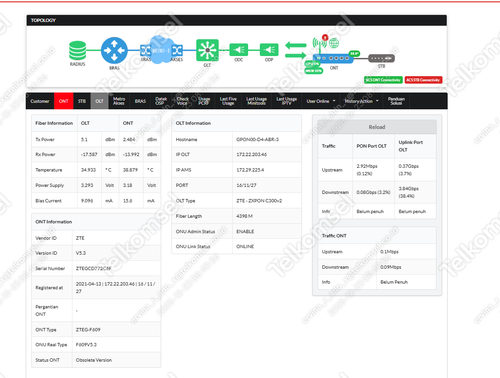Open the Last Five Usage tab
The width and height of the screenshot is (500, 378).
(x=228, y=101)
